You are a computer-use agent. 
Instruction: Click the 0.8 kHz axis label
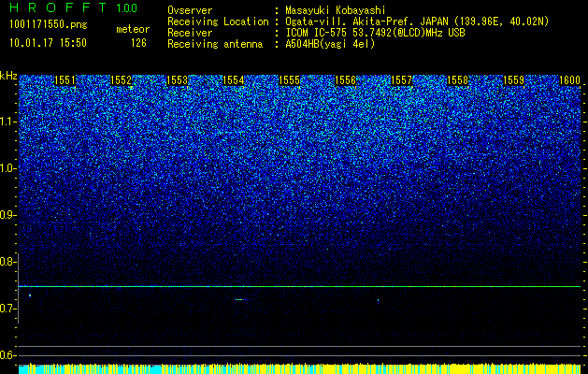click(7, 262)
